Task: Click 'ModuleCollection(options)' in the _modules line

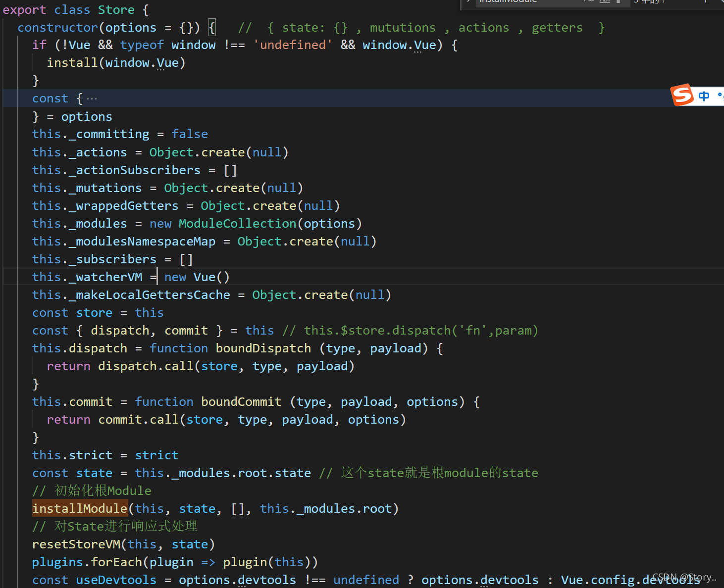Action: 270,223
